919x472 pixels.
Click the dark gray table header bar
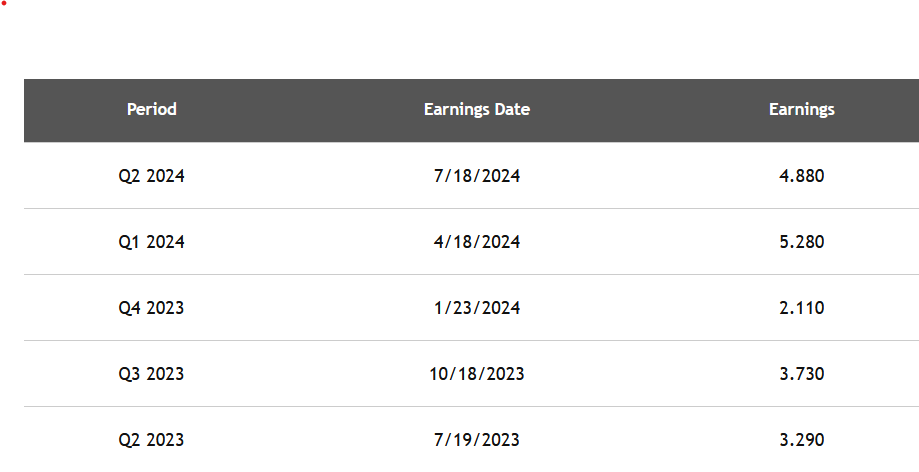[471, 110]
